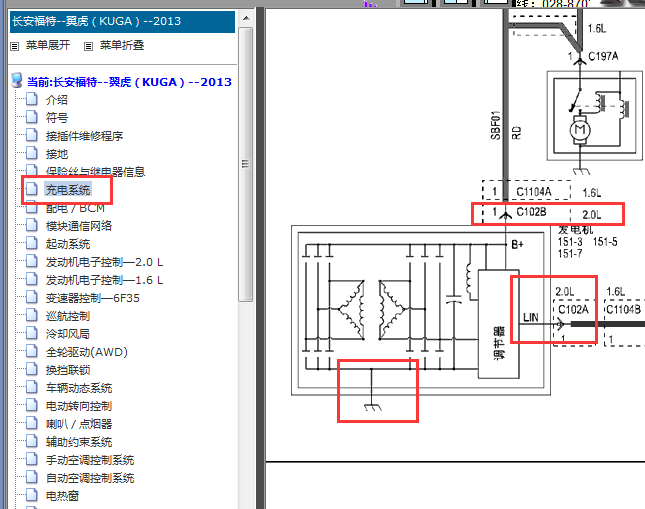
Task: Open 喇叭 / 点烟器 entry
Action: click(x=79, y=424)
